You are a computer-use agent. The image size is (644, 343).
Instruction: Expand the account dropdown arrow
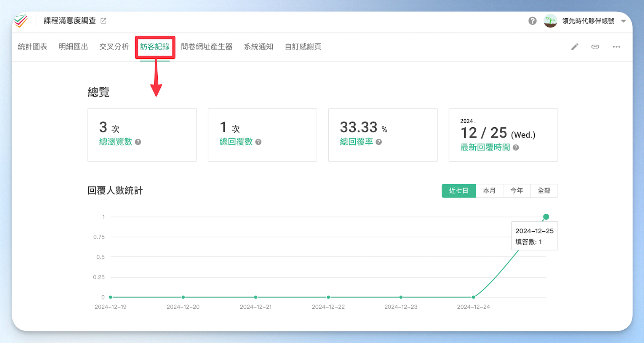623,21
